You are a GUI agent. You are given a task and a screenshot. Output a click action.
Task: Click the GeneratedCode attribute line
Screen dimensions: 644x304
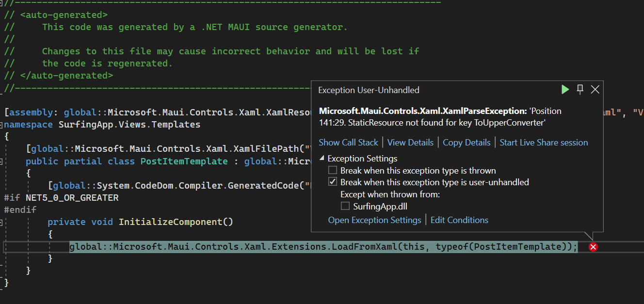click(x=179, y=186)
